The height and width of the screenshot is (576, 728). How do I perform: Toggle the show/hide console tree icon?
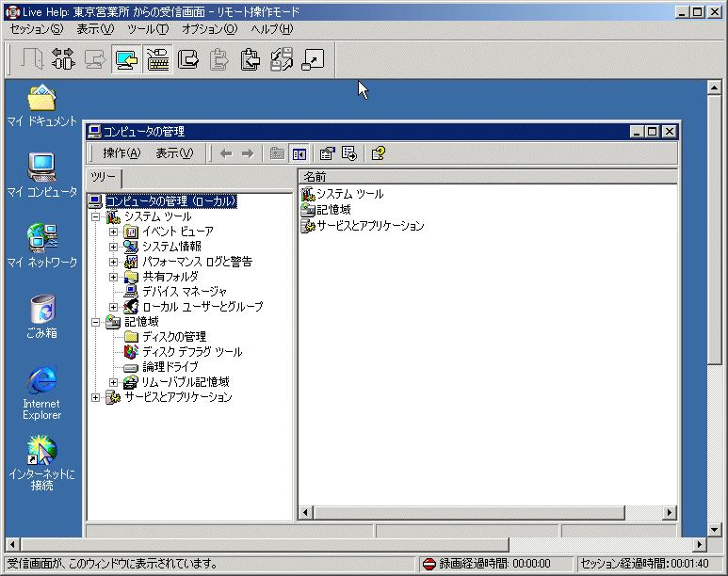click(299, 153)
